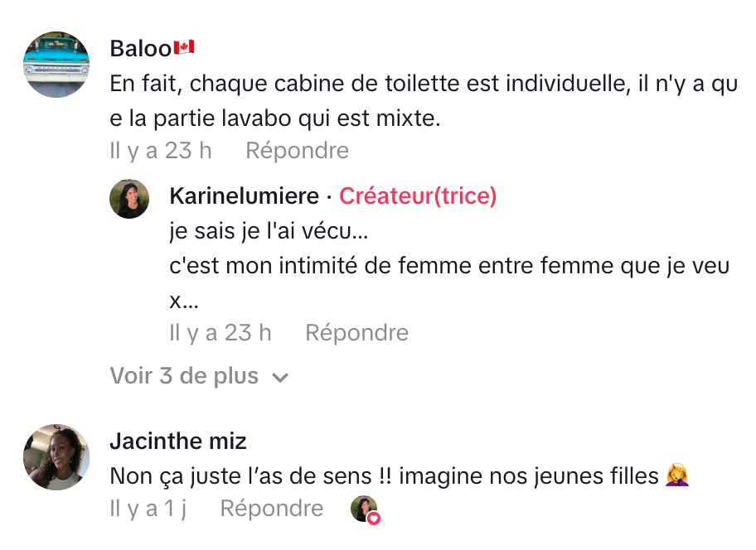756x550 pixels.
Task: Click the facepalm emoji in Jacinthe's comment
Action: coord(677,476)
